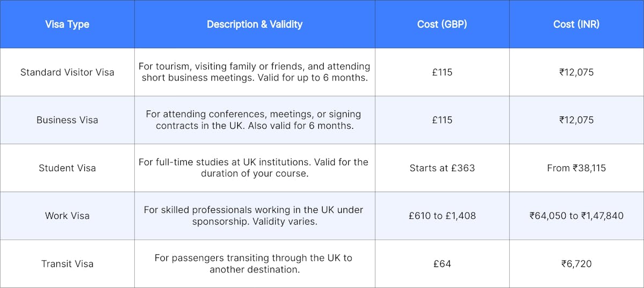
Task: Click the Student Visa row label
Action: (x=67, y=168)
